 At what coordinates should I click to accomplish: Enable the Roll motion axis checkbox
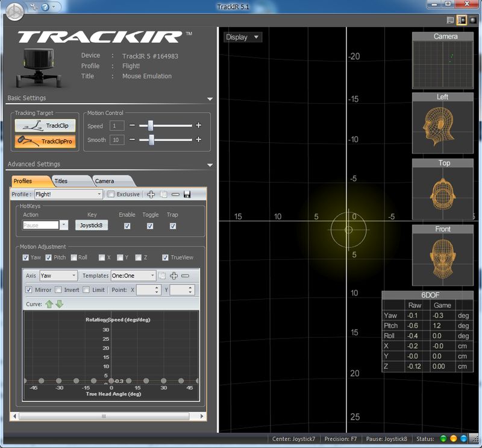click(x=74, y=257)
